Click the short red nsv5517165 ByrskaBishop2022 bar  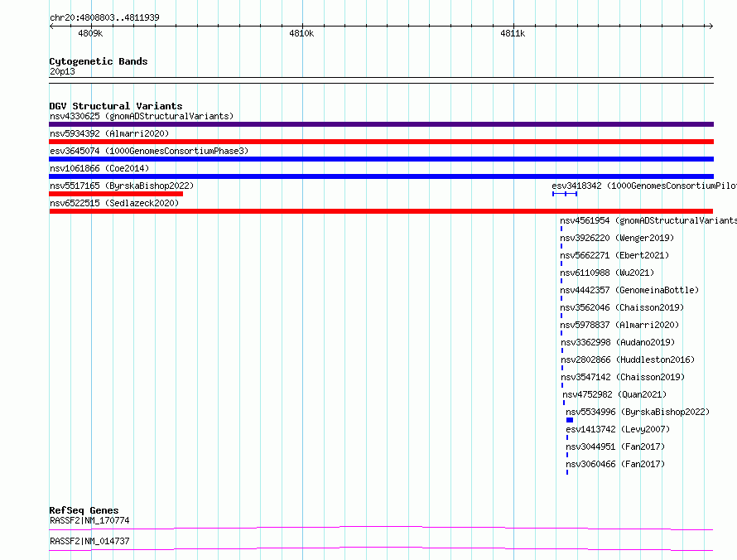coord(116,194)
